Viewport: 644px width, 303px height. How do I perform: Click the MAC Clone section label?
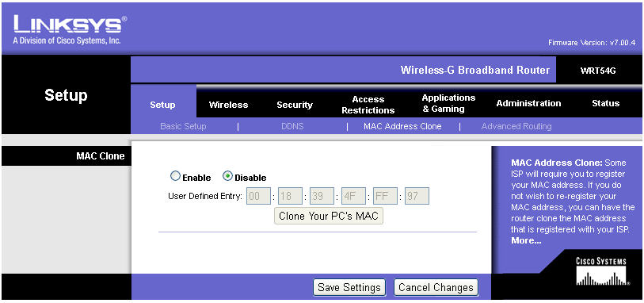[x=101, y=155]
